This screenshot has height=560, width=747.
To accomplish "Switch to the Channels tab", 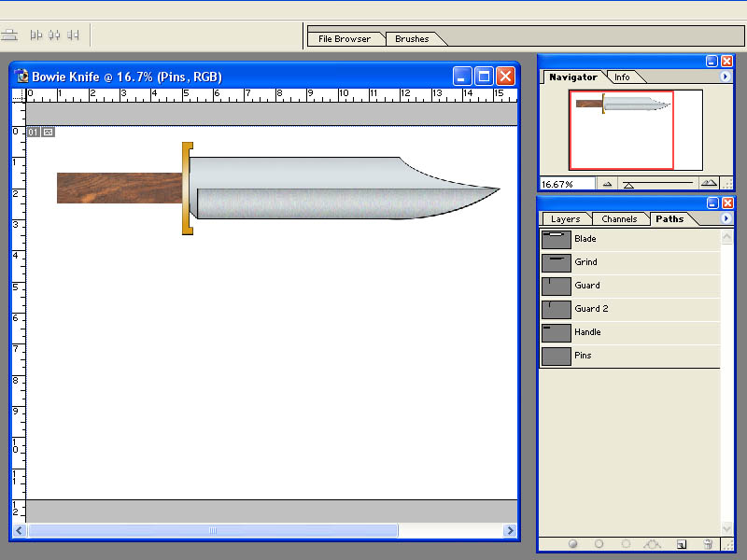I will pos(619,219).
